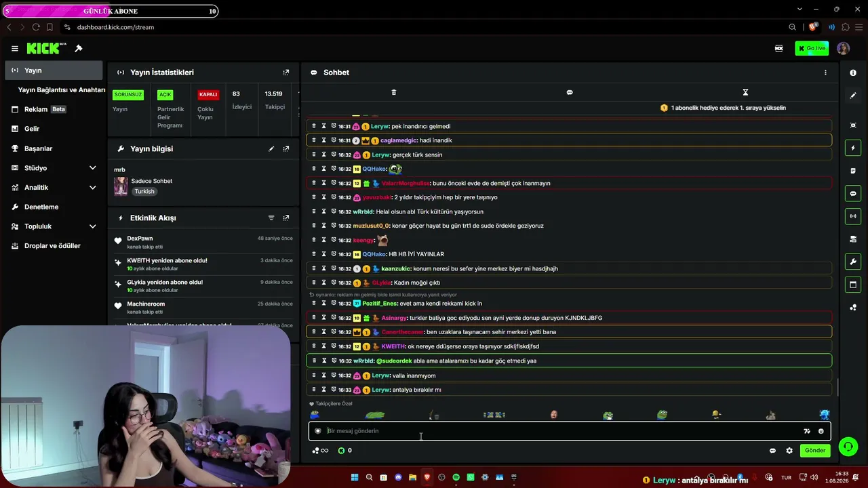Click the Turkish language tag
This screenshot has width=868, height=488.
(x=144, y=192)
